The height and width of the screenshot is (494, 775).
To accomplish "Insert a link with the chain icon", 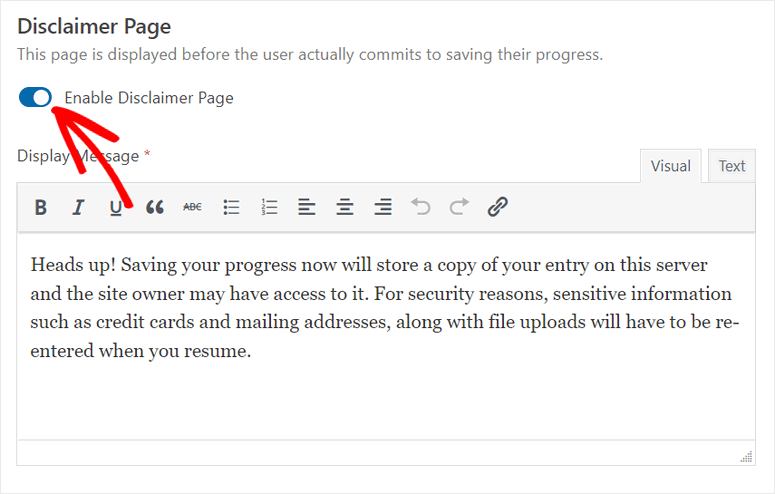I will 497,207.
